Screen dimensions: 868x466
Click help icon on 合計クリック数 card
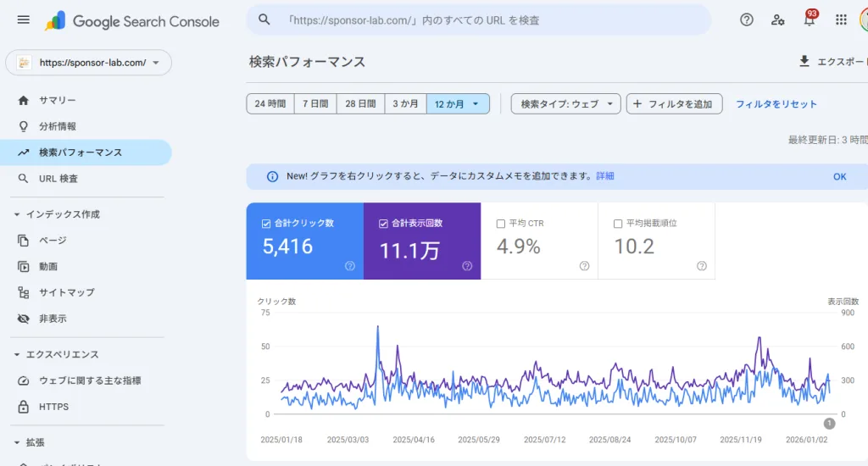point(350,266)
